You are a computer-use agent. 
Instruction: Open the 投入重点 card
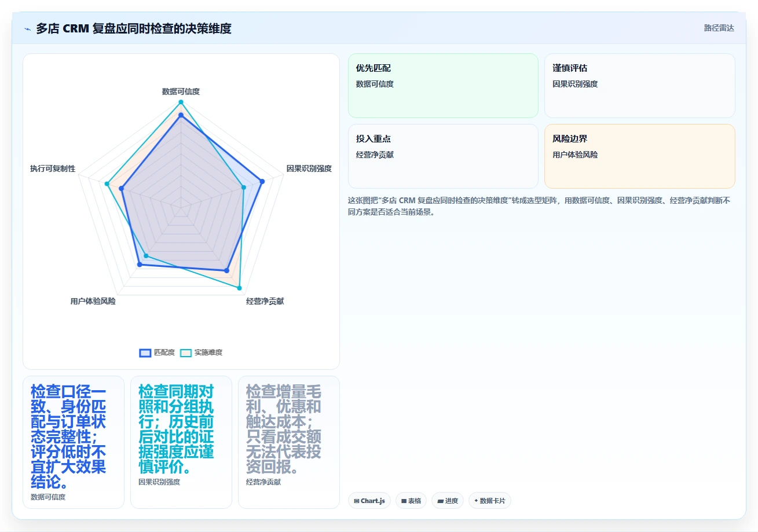(443, 156)
